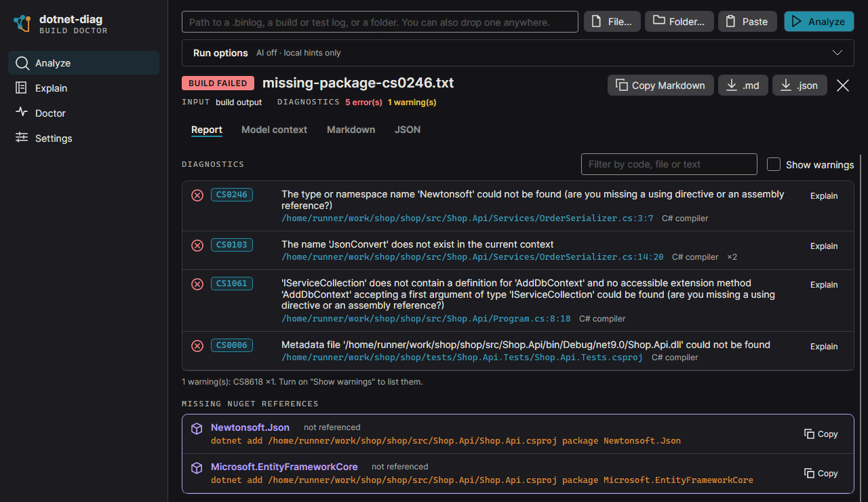Click Explain for the CS0103 error

tap(824, 246)
